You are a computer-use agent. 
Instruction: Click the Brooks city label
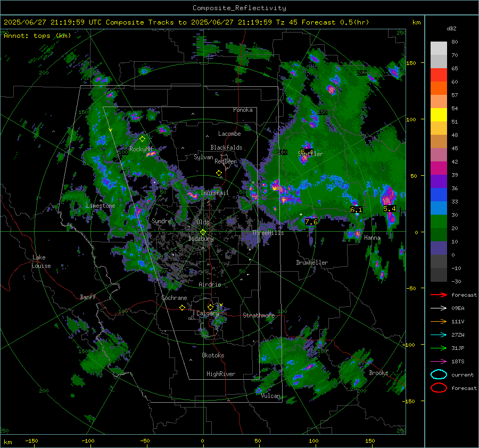pyautogui.click(x=378, y=373)
